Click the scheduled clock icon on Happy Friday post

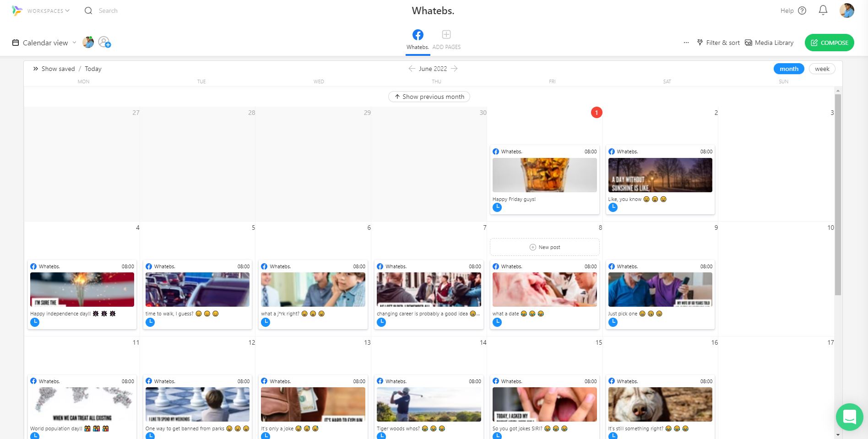pos(497,207)
